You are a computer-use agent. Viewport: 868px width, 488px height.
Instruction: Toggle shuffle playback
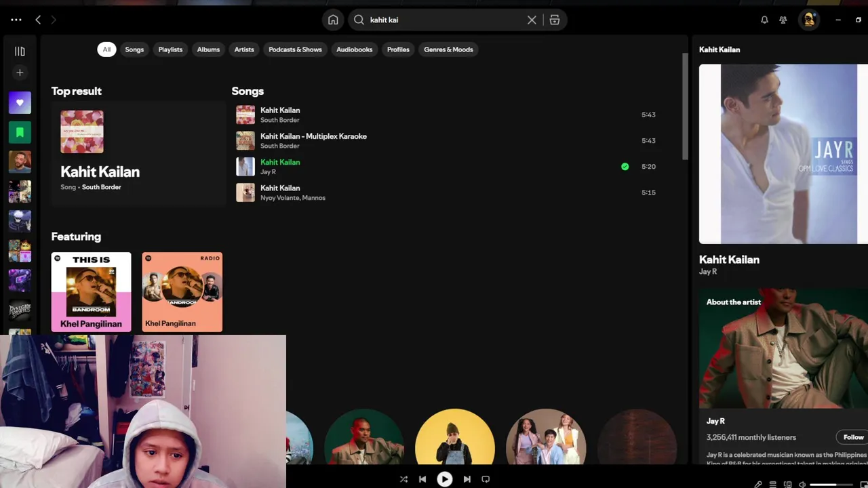(x=403, y=479)
